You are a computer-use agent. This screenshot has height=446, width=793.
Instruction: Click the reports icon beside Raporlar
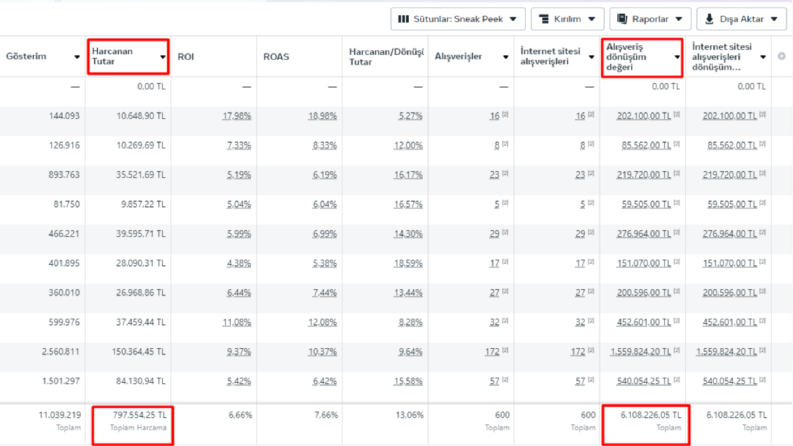[x=622, y=19]
